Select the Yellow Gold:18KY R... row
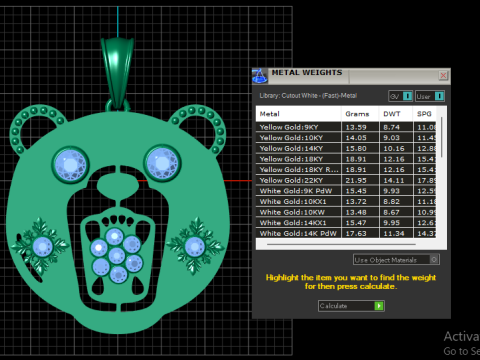The height and width of the screenshot is (360, 480). pos(346,170)
